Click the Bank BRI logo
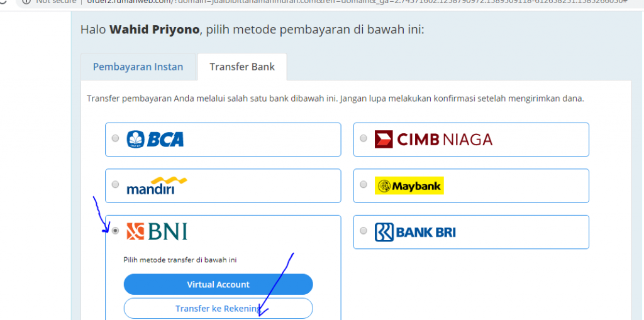This screenshot has height=320, width=644. pos(415,232)
